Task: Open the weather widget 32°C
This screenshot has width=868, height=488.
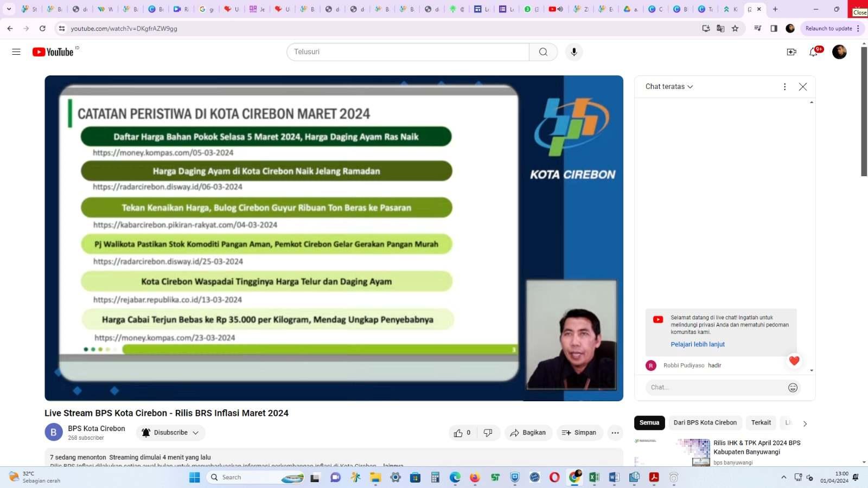Action: click(x=35, y=477)
